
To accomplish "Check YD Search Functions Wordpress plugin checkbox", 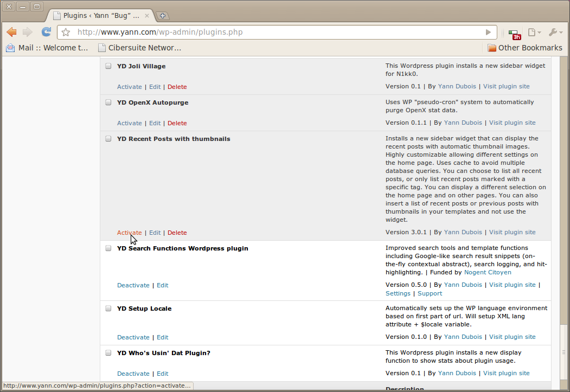I will point(108,248).
